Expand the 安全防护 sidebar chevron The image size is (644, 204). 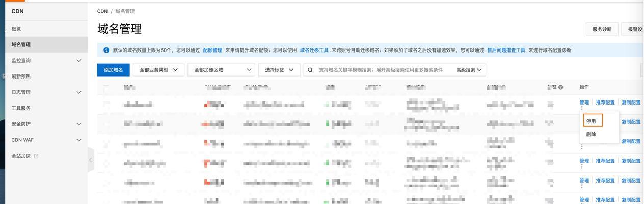[x=79, y=124]
